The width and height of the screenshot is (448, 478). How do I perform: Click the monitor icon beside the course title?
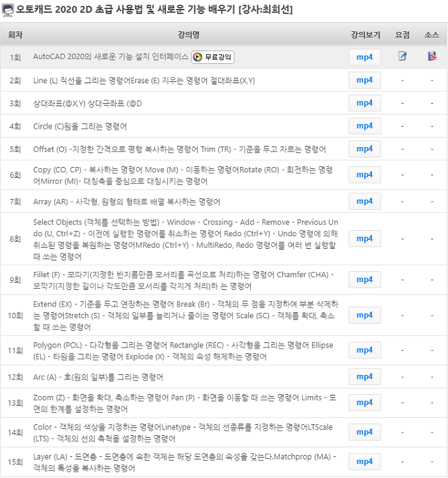pos(8,10)
